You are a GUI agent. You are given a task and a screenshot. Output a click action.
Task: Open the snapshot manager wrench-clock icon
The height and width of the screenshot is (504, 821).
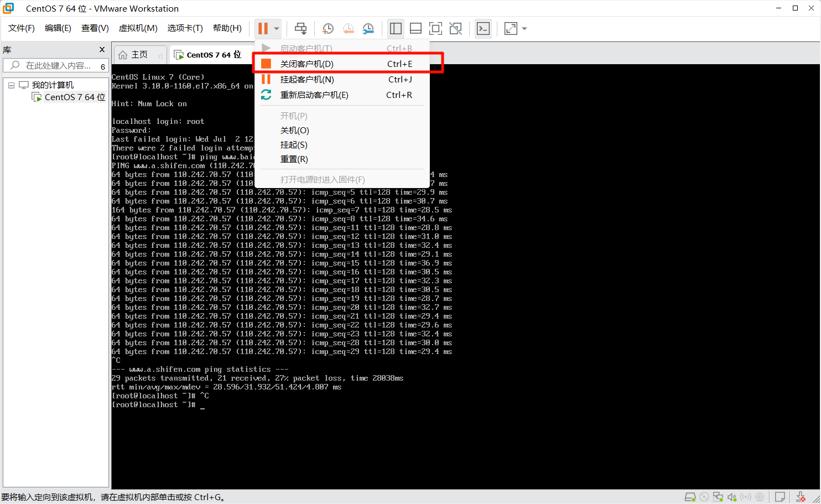tap(368, 29)
